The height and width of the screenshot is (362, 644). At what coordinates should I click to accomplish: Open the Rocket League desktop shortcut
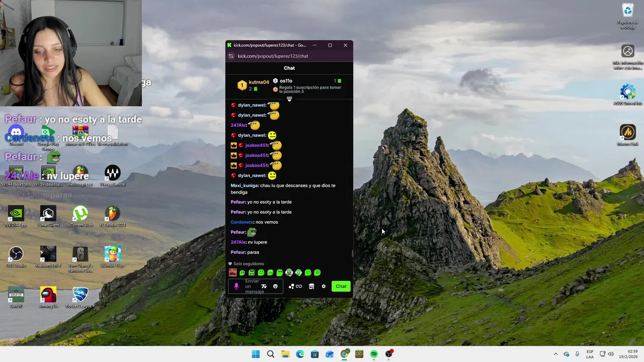tap(80, 298)
